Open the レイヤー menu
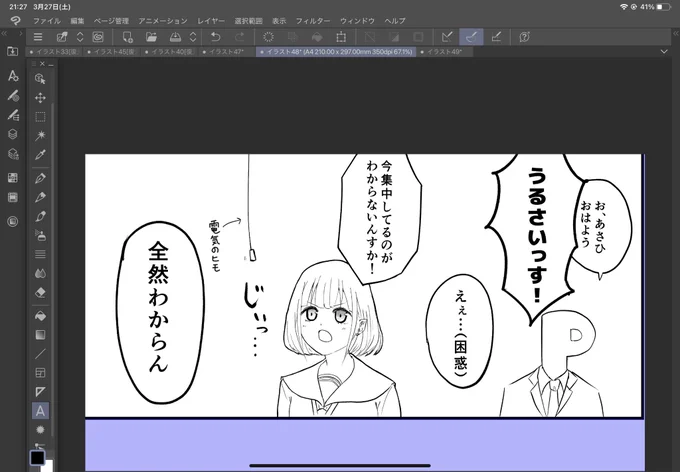This screenshot has width=680, height=472. 211,20
